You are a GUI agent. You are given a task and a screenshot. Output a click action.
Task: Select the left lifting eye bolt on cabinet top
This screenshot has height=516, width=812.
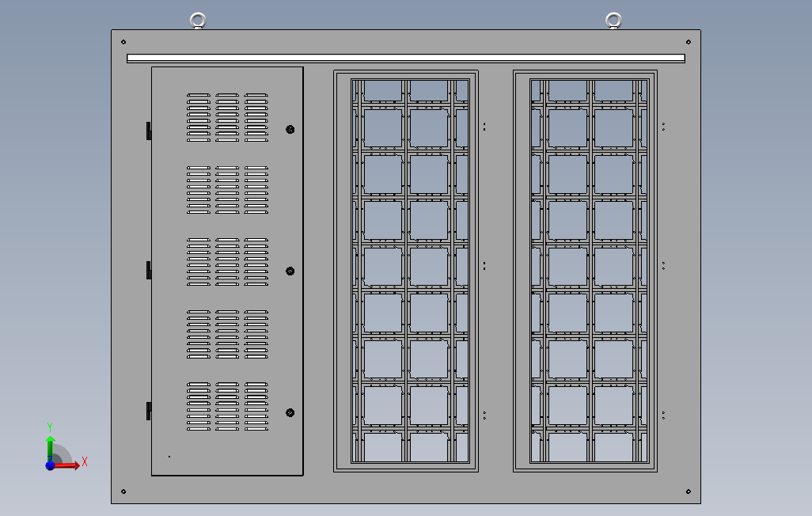pos(198,21)
